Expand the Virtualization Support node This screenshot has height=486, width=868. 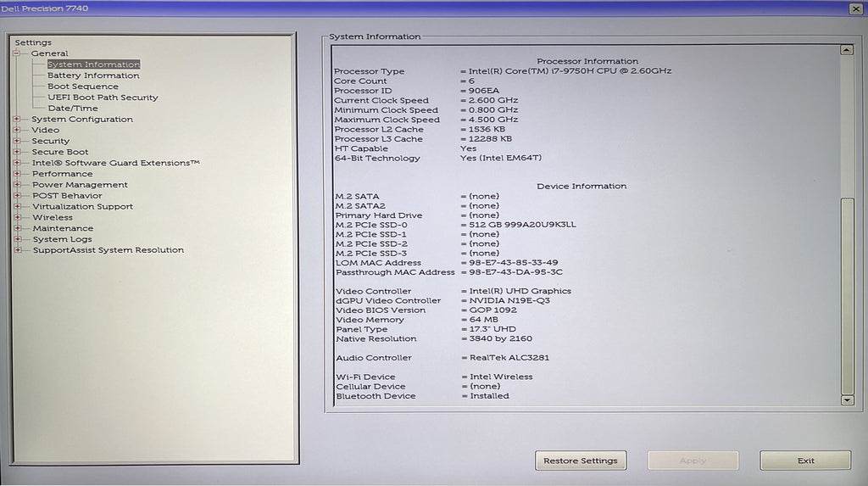click(17, 206)
